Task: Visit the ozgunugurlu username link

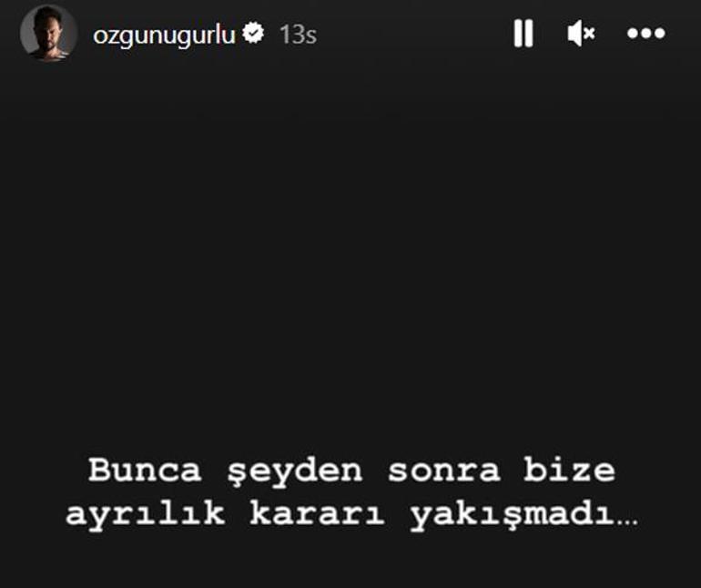Action: pyautogui.click(x=164, y=35)
